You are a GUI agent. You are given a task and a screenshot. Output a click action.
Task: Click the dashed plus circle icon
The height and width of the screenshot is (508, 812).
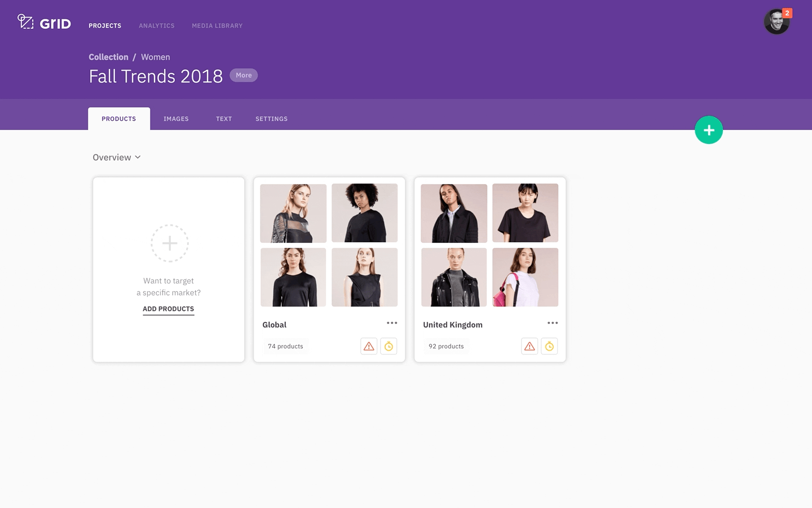[x=169, y=243]
